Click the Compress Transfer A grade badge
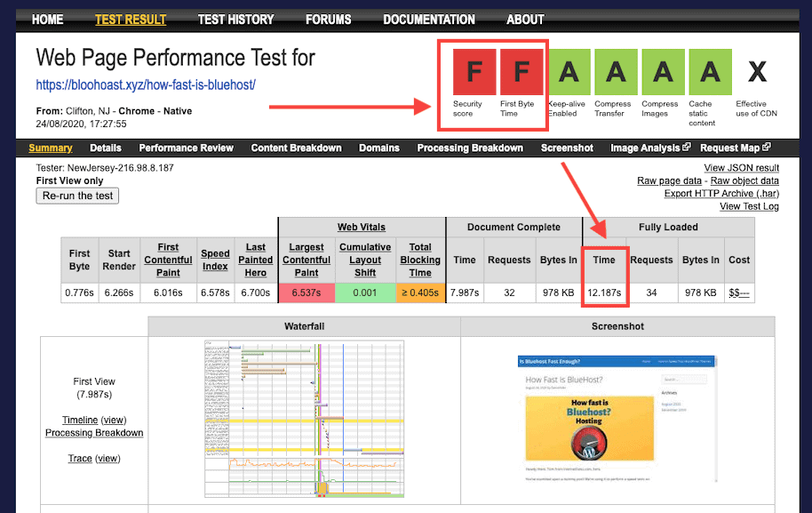 [617, 72]
